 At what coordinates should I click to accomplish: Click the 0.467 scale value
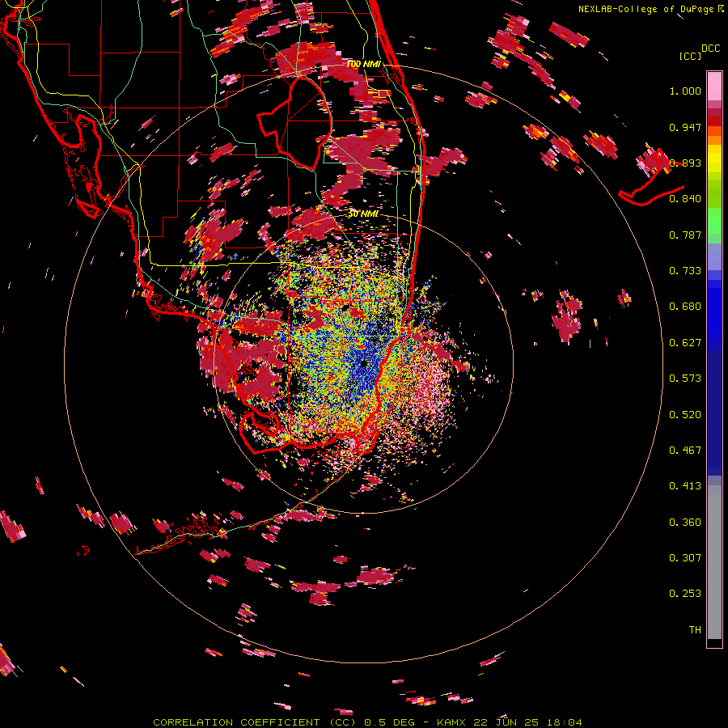pyautogui.click(x=685, y=451)
